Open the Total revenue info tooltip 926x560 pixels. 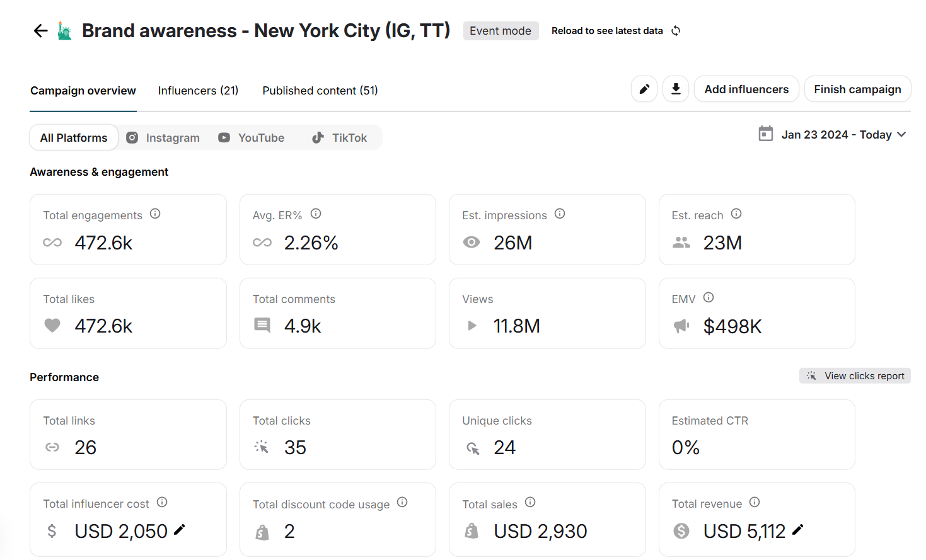click(x=755, y=502)
